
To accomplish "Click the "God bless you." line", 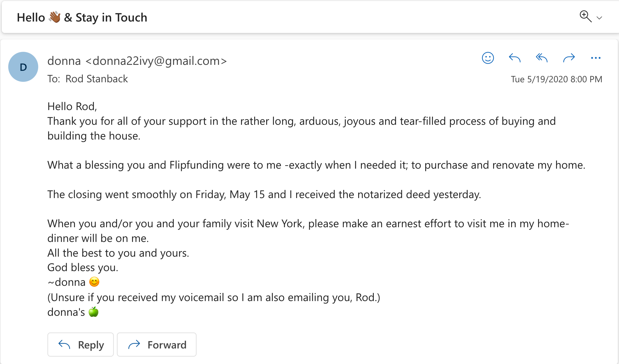I will (83, 268).
